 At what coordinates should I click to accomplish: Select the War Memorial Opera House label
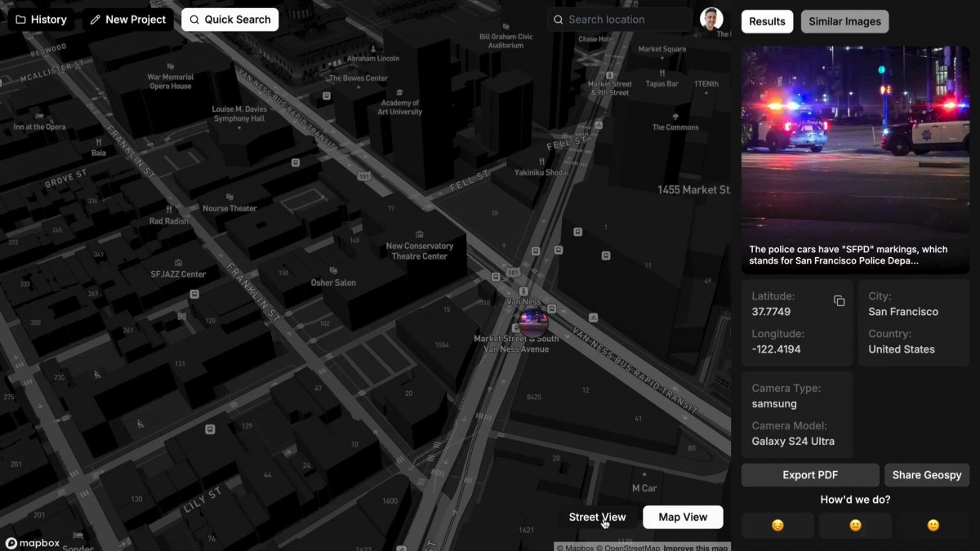[x=171, y=82]
